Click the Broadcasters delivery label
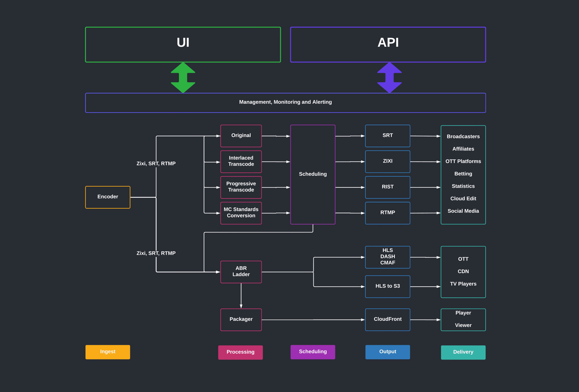Viewport: 579px width, 392px height. pos(463,136)
